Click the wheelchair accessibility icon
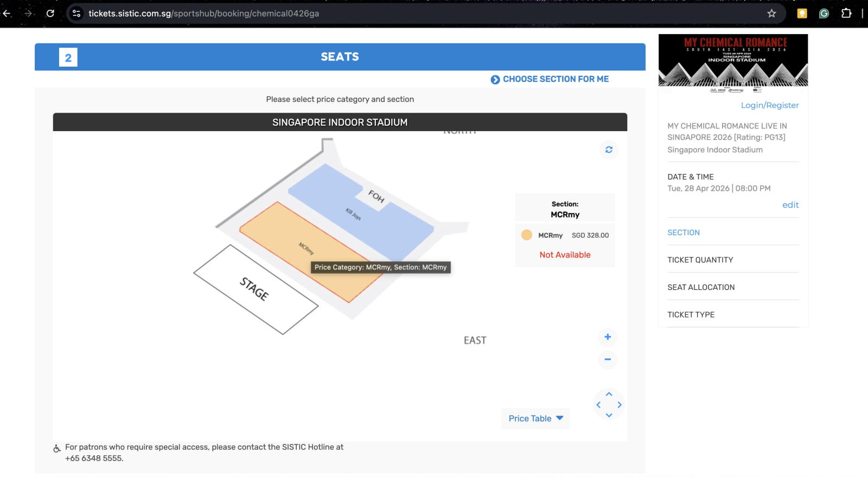This screenshot has width=868, height=478. click(57, 448)
